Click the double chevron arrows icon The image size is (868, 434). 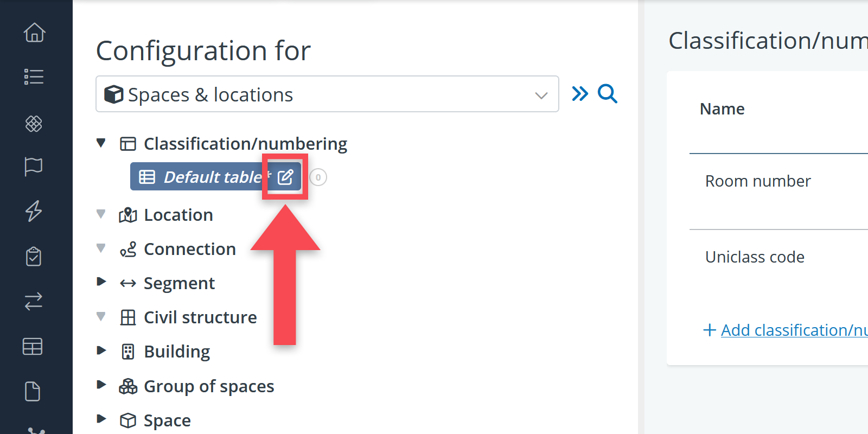click(580, 93)
